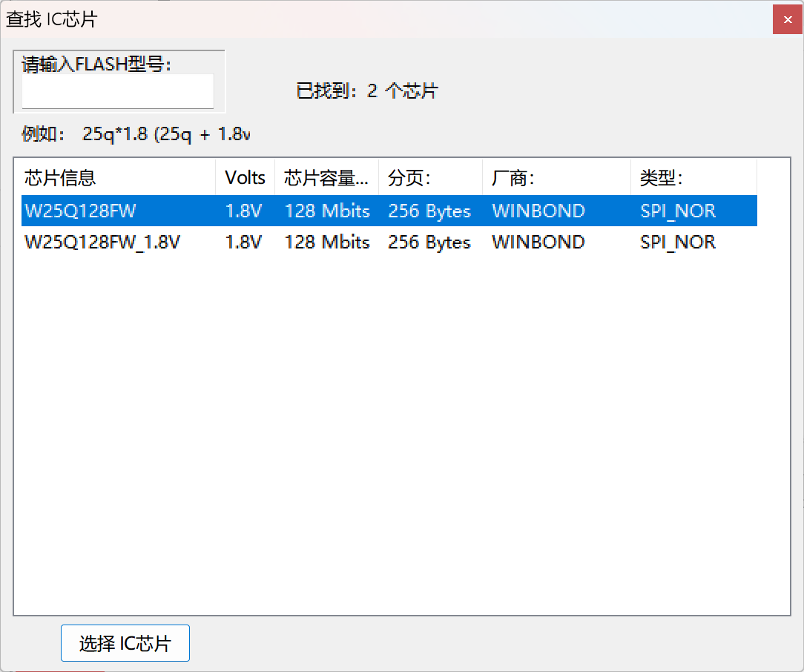804x672 pixels.
Task: Click the Volts column header
Action: tap(245, 178)
